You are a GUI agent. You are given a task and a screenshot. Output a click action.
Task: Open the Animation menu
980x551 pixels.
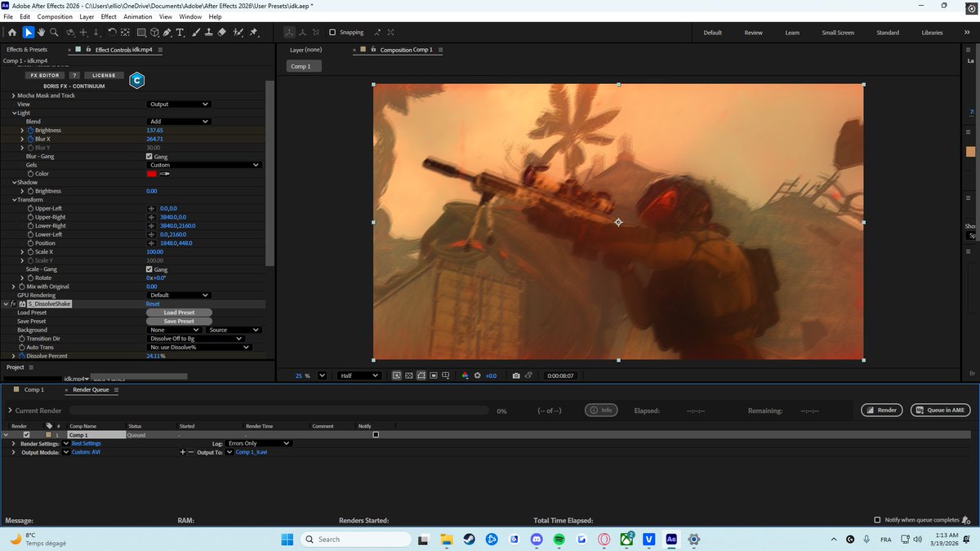pos(137,16)
